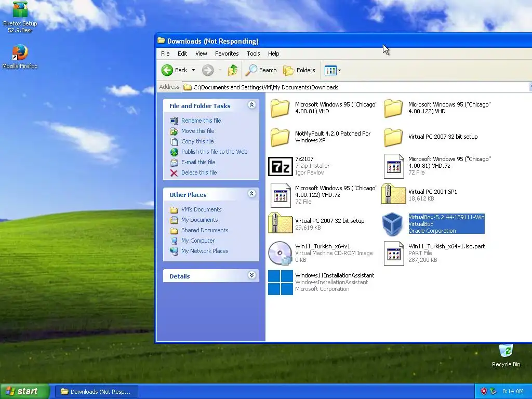Go to VM's Documents

(201, 210)
